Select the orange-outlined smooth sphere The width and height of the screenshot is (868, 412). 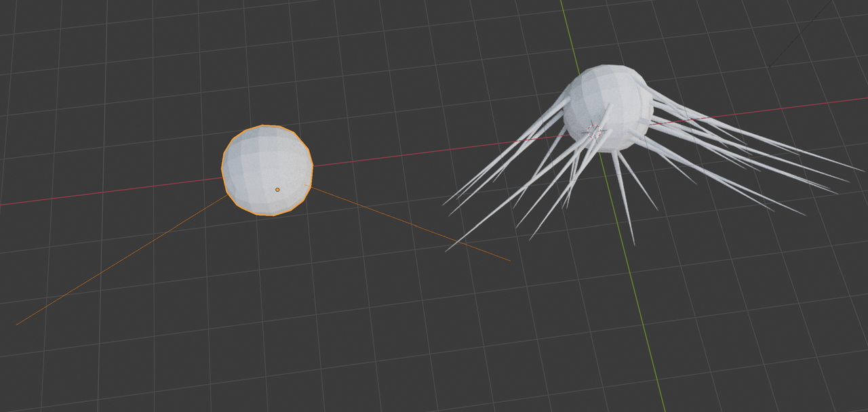pyautogui.click(x=267, y=170)
